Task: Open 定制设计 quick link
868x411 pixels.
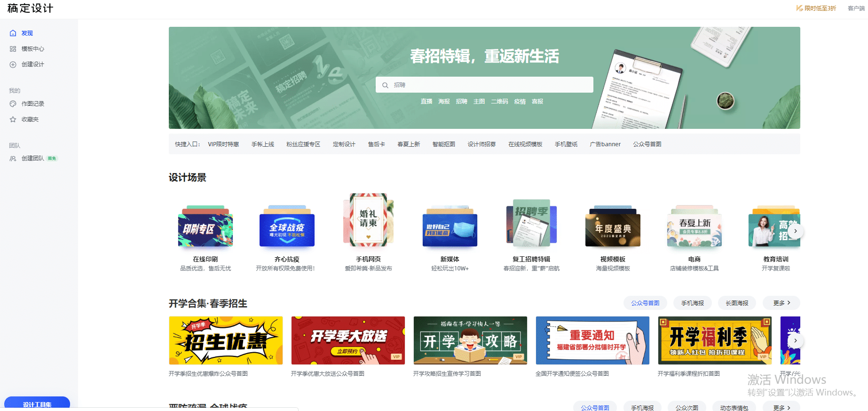Action: coord(344,144)
